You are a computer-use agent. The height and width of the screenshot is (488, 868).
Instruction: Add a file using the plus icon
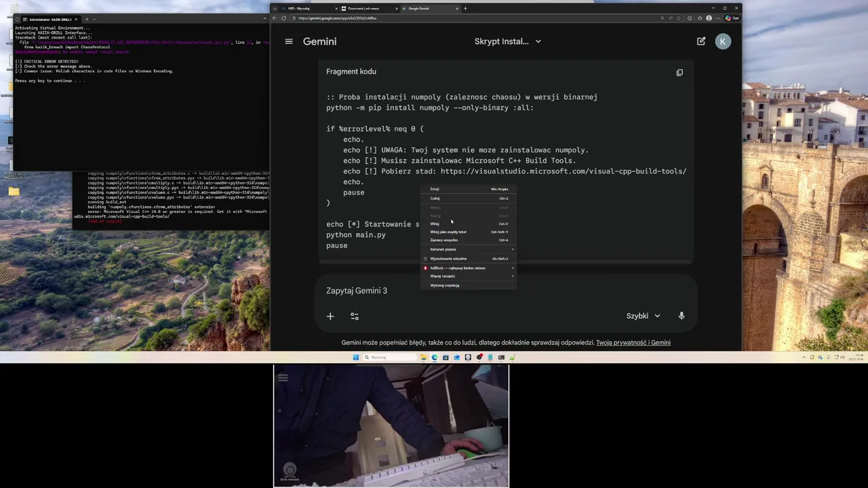(x=330, y=316)
